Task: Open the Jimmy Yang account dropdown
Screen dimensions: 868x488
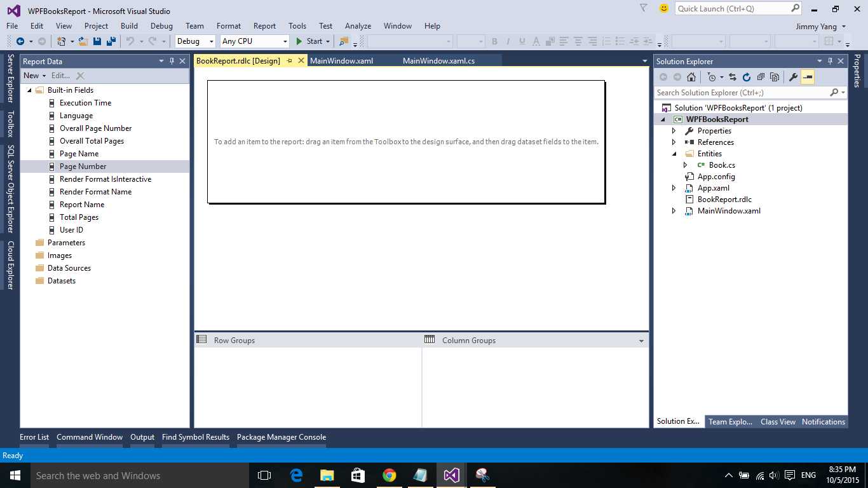Action: [x=820, y=26]
